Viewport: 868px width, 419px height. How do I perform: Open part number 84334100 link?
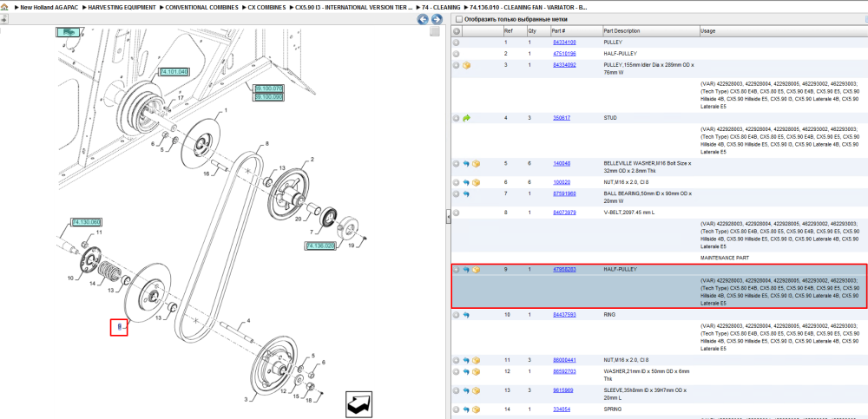[564, 42]
